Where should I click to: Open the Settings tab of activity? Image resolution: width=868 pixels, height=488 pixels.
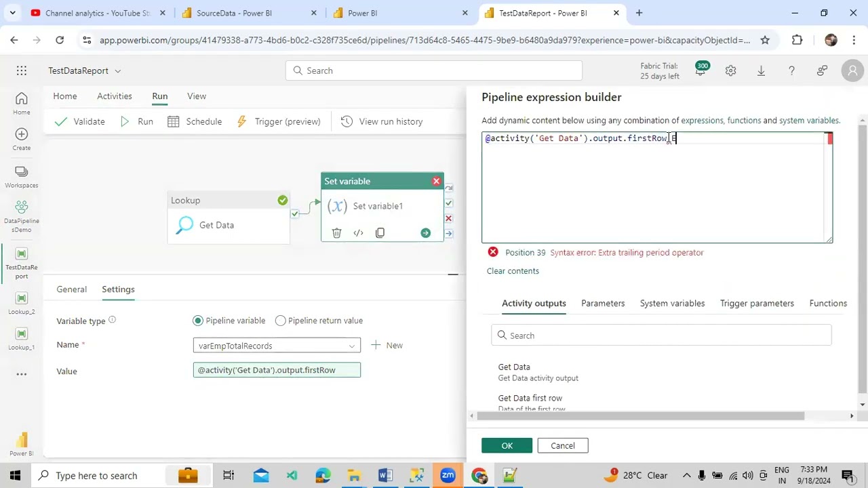[118, 289]
